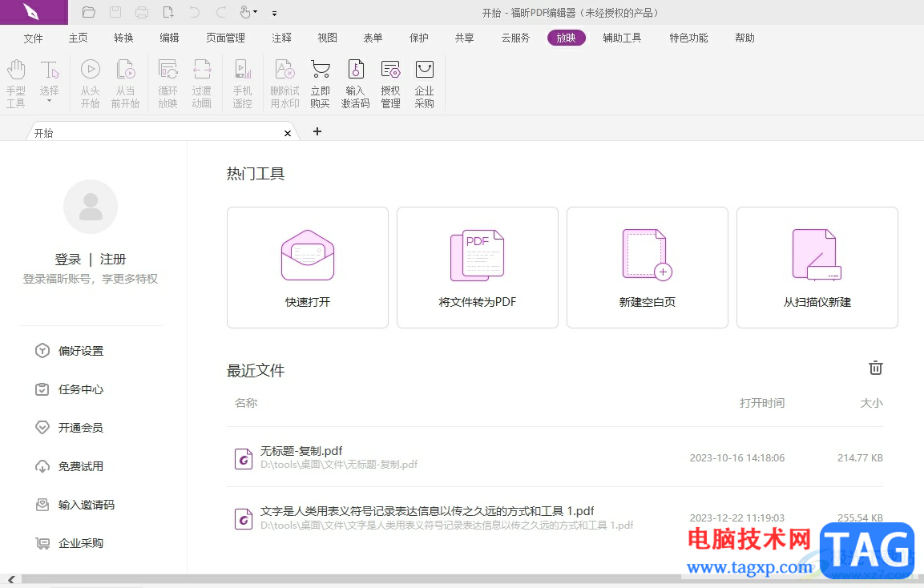Open the 企业采购 ribbon bag icon

click(424, 83)
